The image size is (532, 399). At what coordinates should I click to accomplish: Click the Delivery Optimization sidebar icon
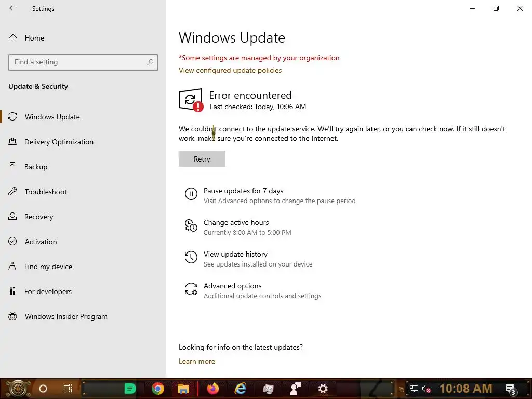[x=12, y=142]
